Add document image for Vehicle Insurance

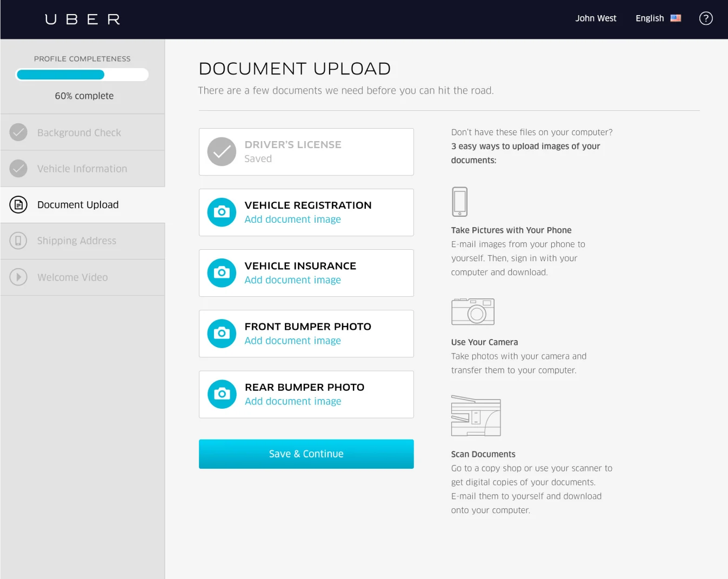click(292, 280)
